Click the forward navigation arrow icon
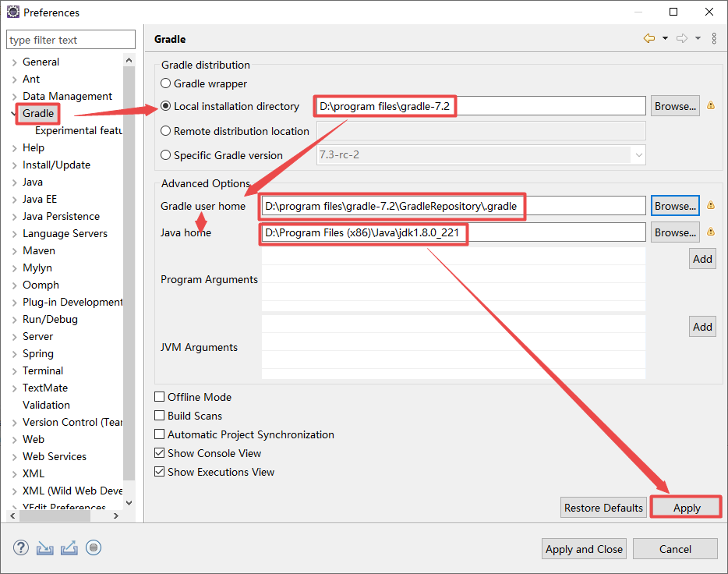728x574 pixels. click(681, 38)
